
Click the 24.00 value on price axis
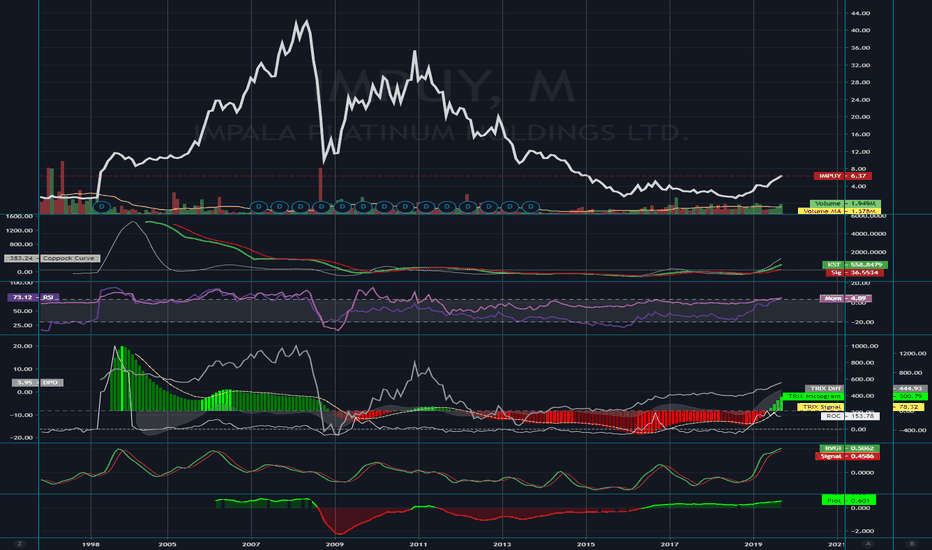[860, 100]
